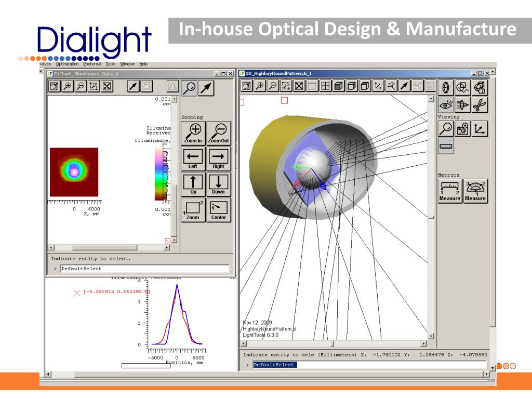This screenshot has width=532, height=399.
Task: Click the illuminance raster thumbnail plot
Action: (74, 172)
